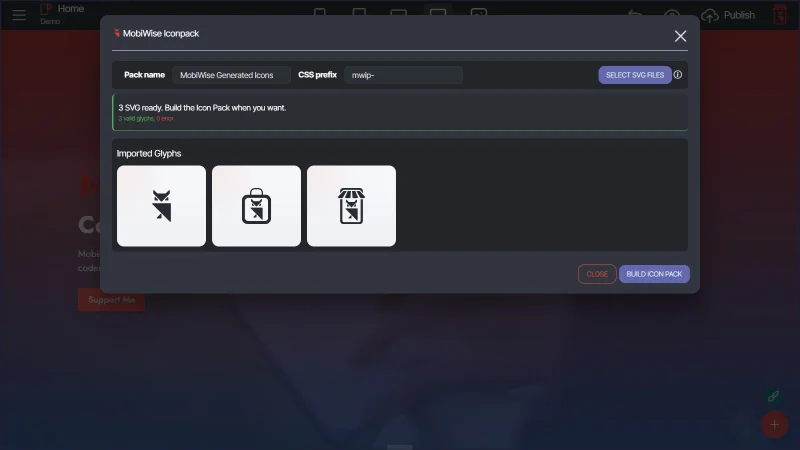Open the hamburger menu in the background editor
Image resolution: width=800 pixels, height=450 pixels.
point(19,15)
